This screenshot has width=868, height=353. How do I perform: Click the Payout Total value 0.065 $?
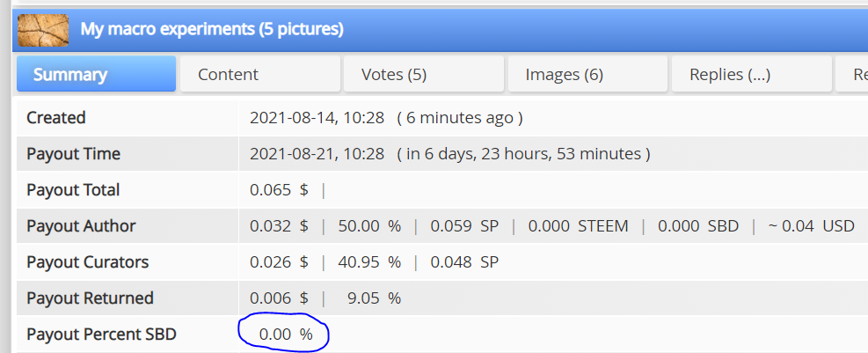[x=279, y=190]
